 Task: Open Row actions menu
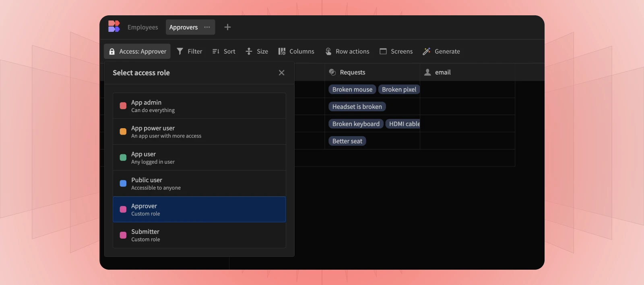[x=347, y=51]
